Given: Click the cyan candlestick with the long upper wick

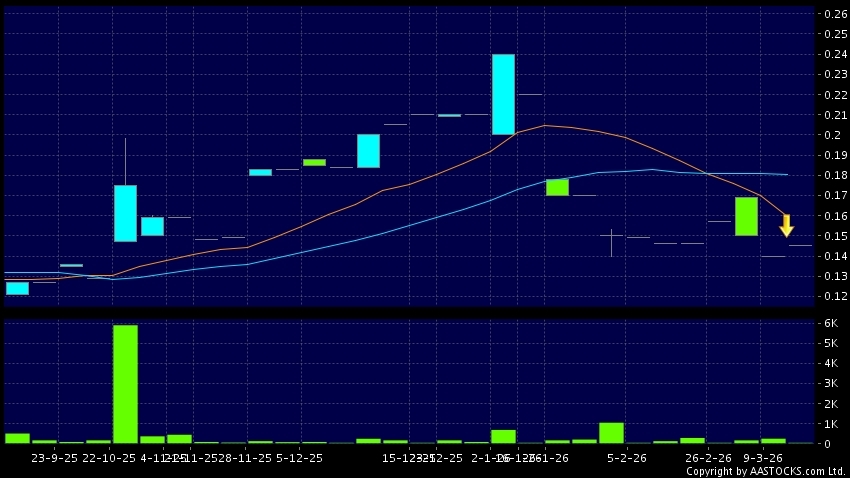Looking at the screenshot, I should click(x=125, y=213).
